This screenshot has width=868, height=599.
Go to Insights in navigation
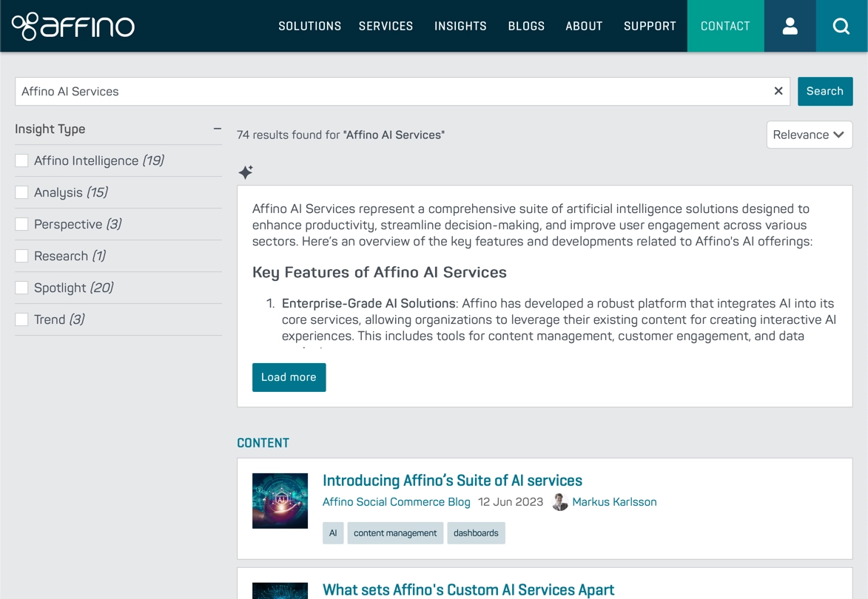pyautogui.click(x=460, y=26)
